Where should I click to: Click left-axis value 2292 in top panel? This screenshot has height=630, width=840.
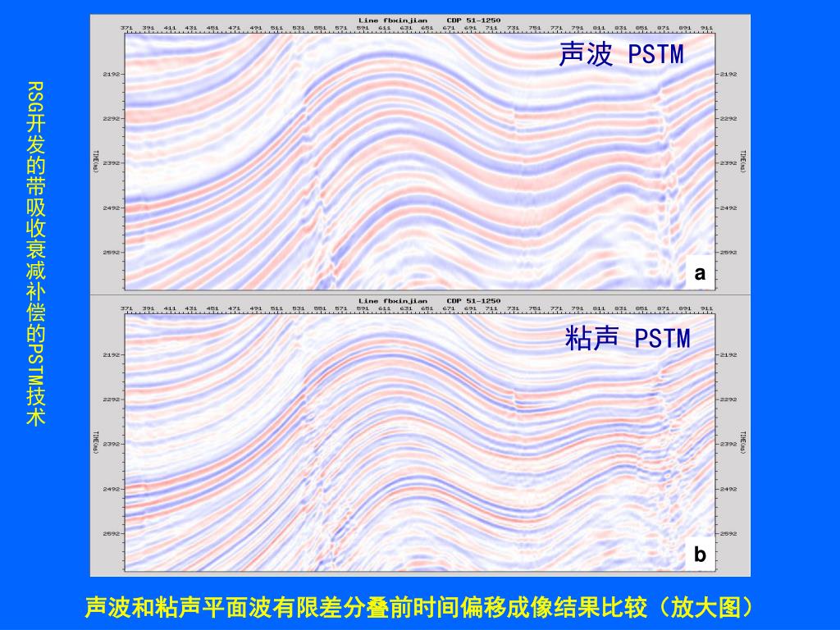pyautogui.click(x=112, y=118)
